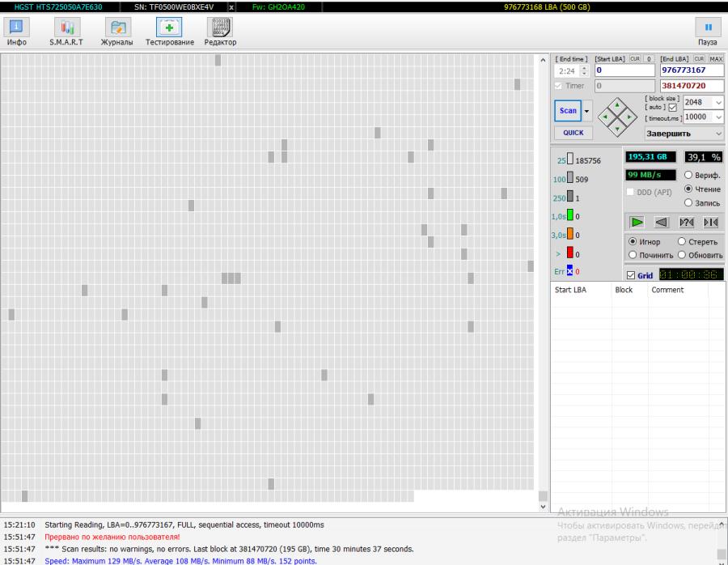
Task: Select butterfly scan mode (converging arrows)
Action: pos(711,222)
